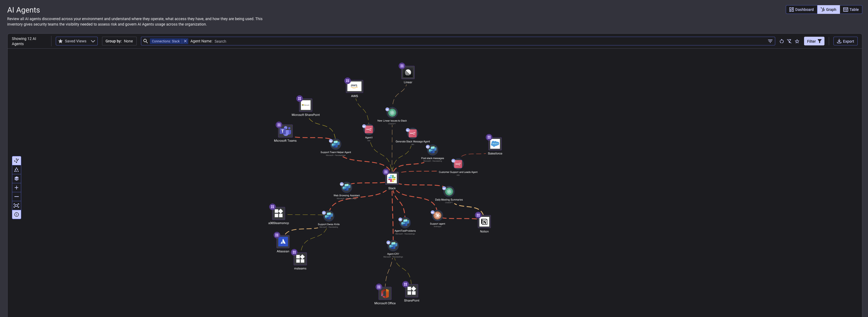
Task: Zoom out of the graph
Action: click(16, 197)
